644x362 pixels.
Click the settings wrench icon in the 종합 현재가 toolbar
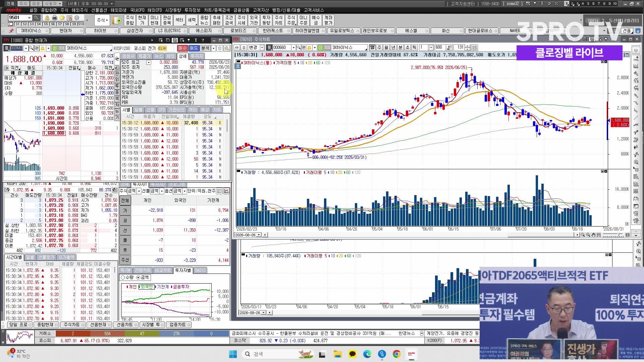[x=227, y=48]
